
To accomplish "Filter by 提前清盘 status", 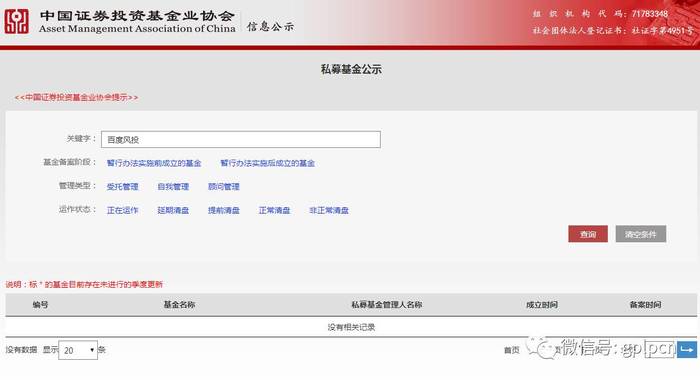I will [x=224, y=210].
